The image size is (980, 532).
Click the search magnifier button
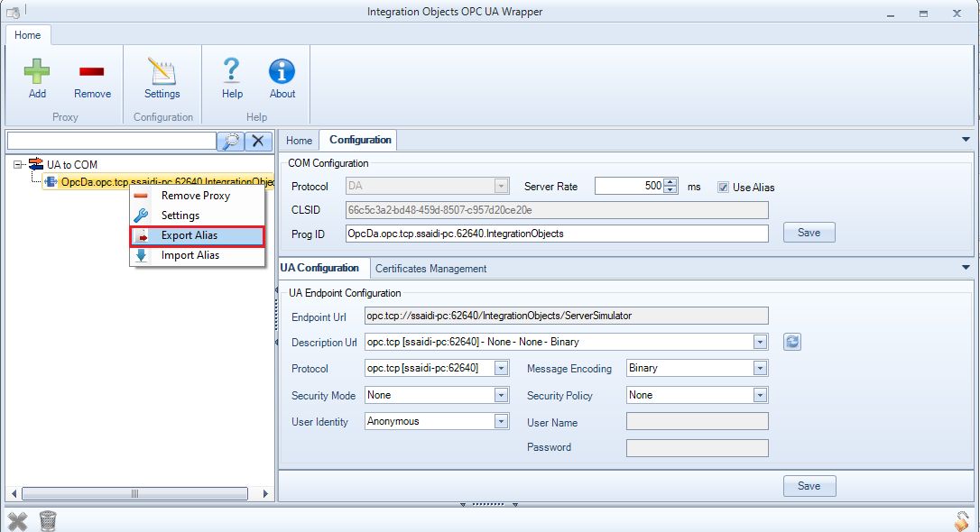[x=231, y=142]
